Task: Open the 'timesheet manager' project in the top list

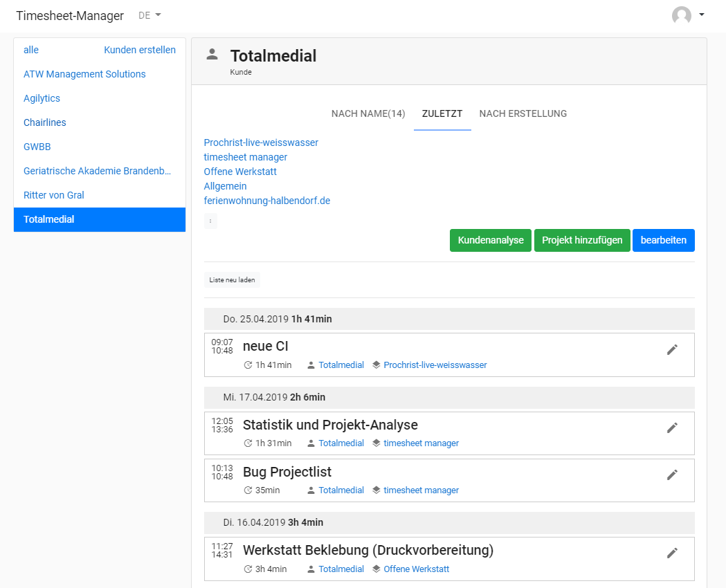Action: click(x=246, y=157)
